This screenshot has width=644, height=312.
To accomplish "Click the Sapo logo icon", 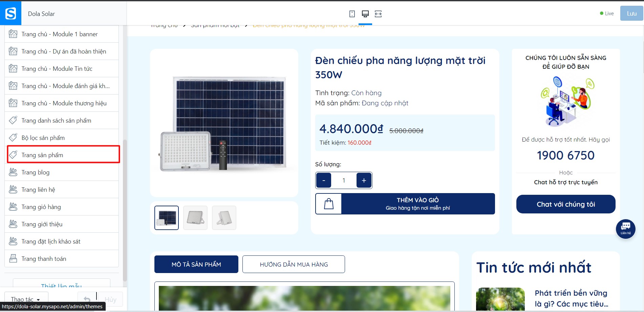I will (x=10, y=13).
